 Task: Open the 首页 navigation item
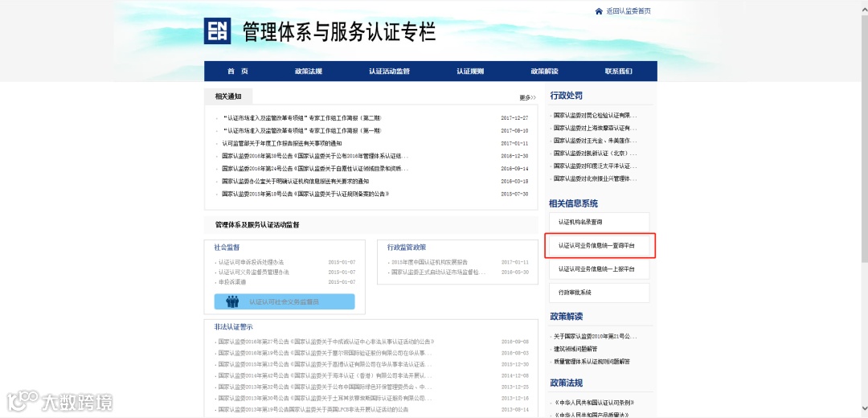point(237,72)
